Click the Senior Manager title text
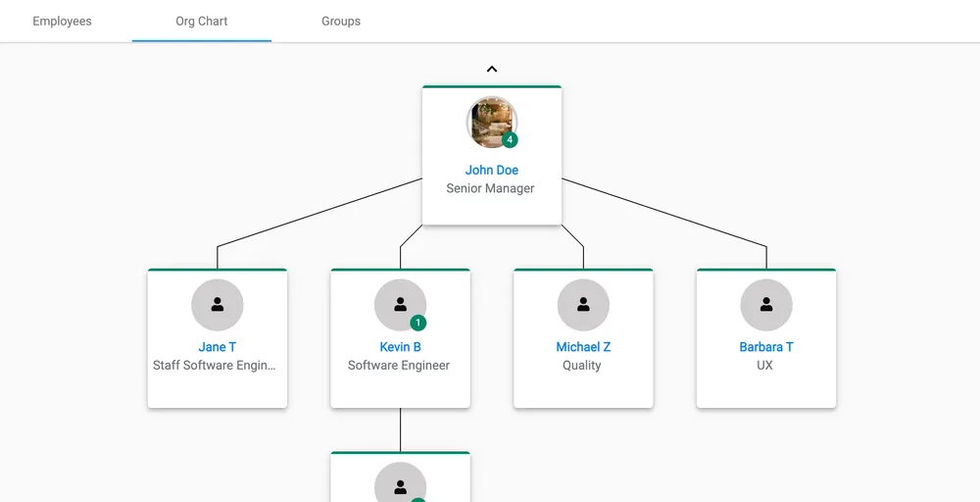Viewport: 980px width, 502px height. click(491, 188)
